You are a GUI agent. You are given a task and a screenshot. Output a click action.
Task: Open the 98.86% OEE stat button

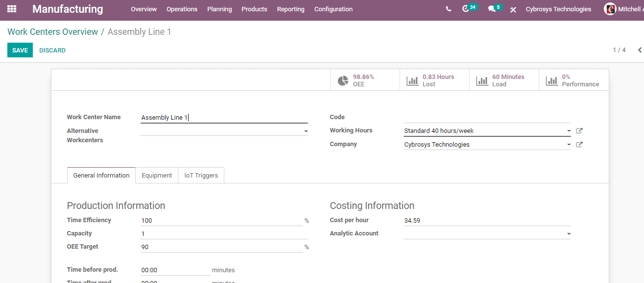[365, 80]
